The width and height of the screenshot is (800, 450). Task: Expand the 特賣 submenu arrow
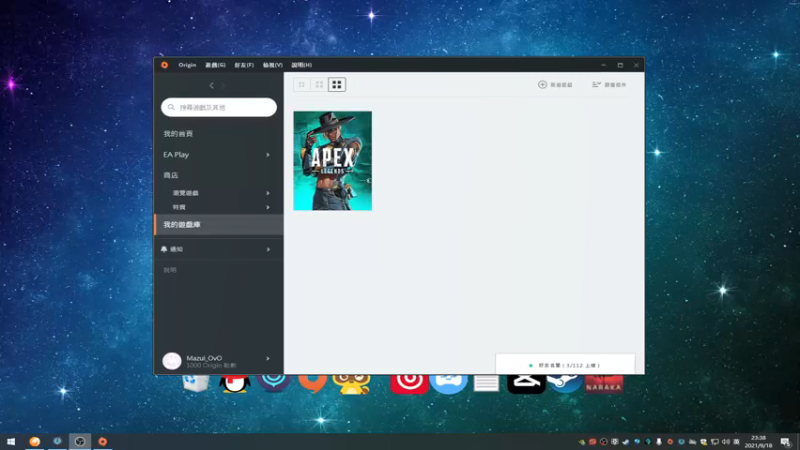268,207
